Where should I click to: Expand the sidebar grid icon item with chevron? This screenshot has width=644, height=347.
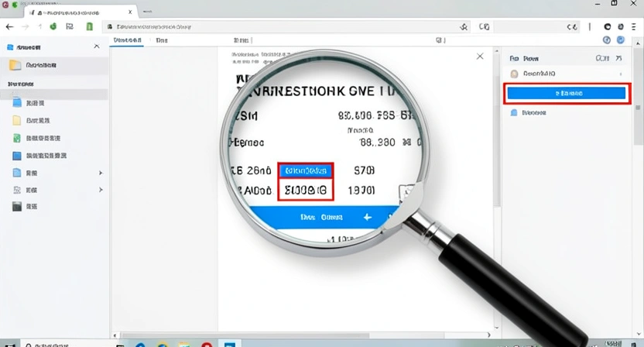coord(101,190)
